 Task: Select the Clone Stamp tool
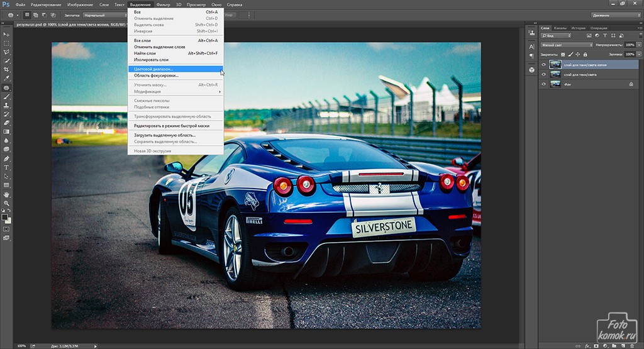coord(6,106)
